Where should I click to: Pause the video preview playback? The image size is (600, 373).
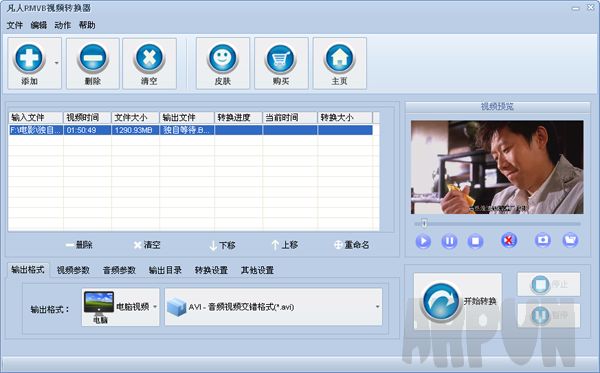pos(449,241)
